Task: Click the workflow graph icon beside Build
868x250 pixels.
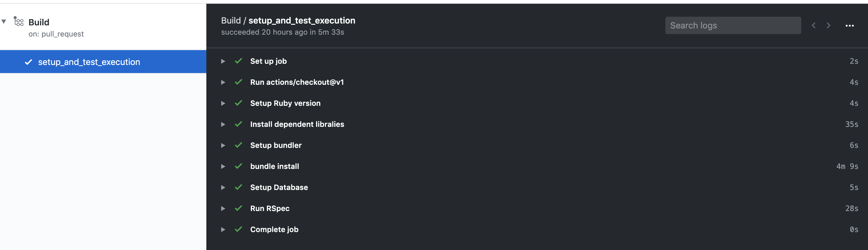Action: 18,22
